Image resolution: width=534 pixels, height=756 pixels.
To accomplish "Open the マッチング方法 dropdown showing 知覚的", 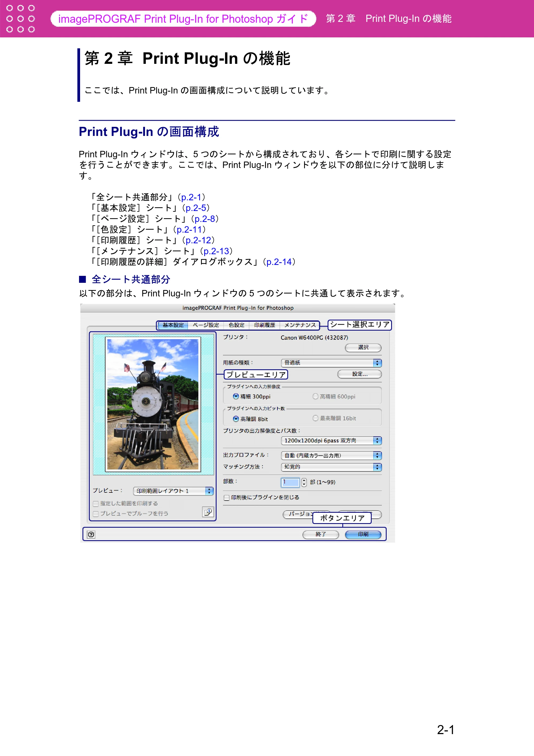I will pos(331,467).
